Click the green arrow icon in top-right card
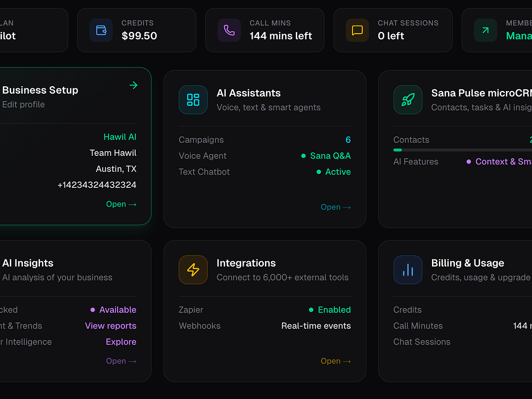The height and width of the screenshot is (399, 532). [x=485, y=30]
